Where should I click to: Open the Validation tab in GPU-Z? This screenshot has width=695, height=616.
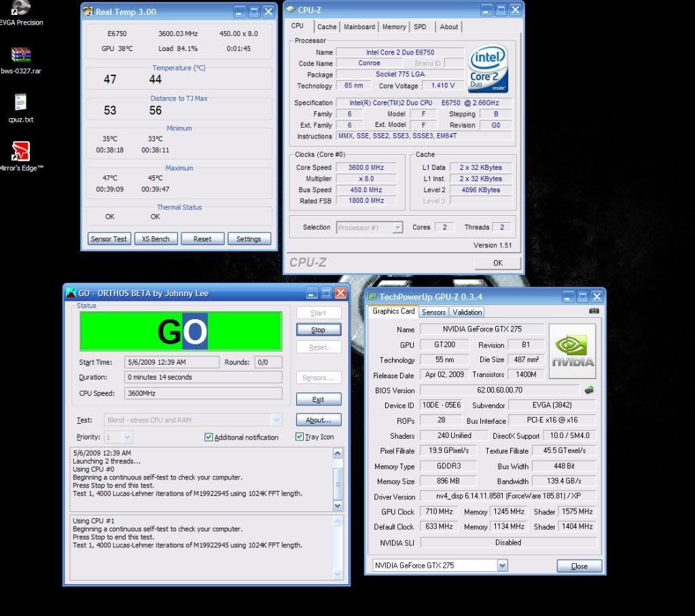pyautogui.click(x=467, y=312)
